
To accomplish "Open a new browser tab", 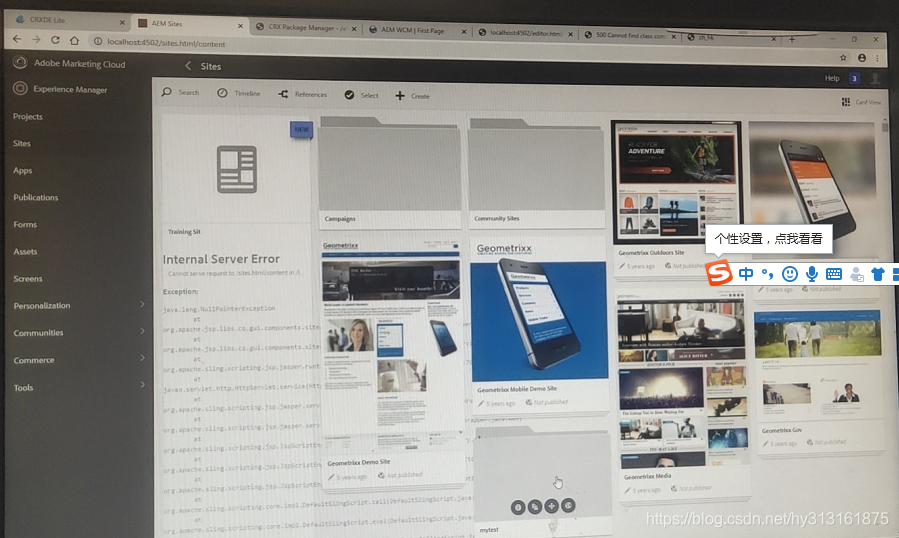I will click(x=792, y=39).
